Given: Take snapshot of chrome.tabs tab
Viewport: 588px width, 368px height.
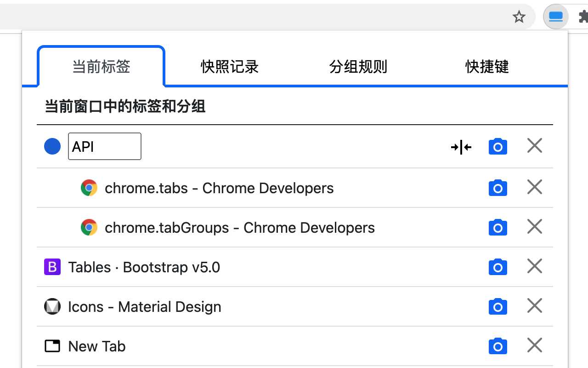Looking at the screenshot, I should click(x=498, y=188).
